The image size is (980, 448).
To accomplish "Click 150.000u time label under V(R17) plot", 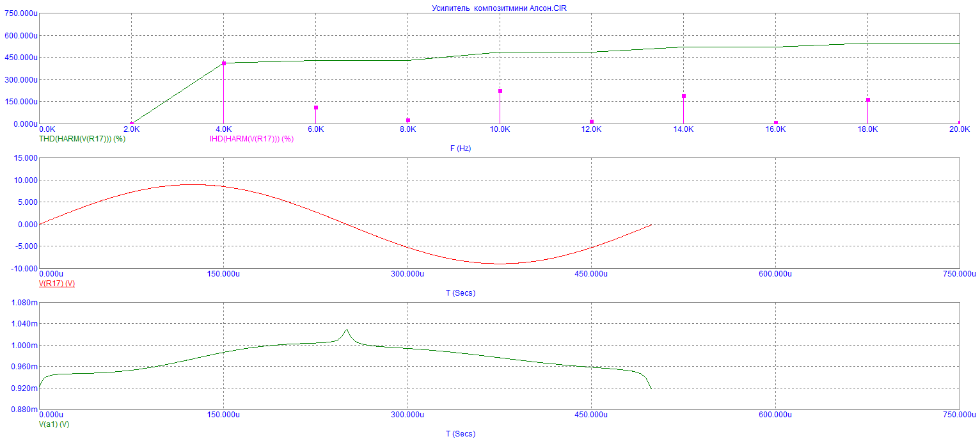I will tap(223, 274).
